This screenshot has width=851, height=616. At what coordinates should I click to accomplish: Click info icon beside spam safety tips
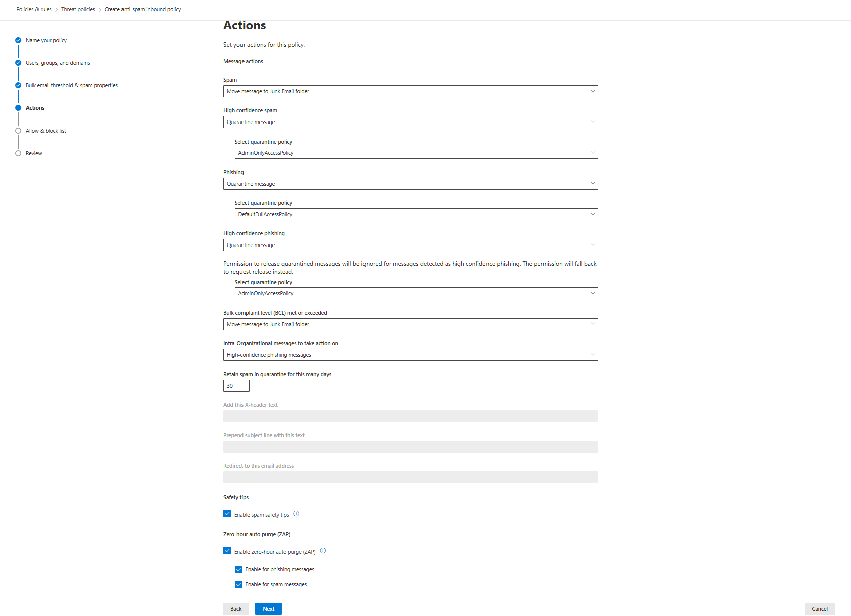pyautogui.click(x=296, y=514)
